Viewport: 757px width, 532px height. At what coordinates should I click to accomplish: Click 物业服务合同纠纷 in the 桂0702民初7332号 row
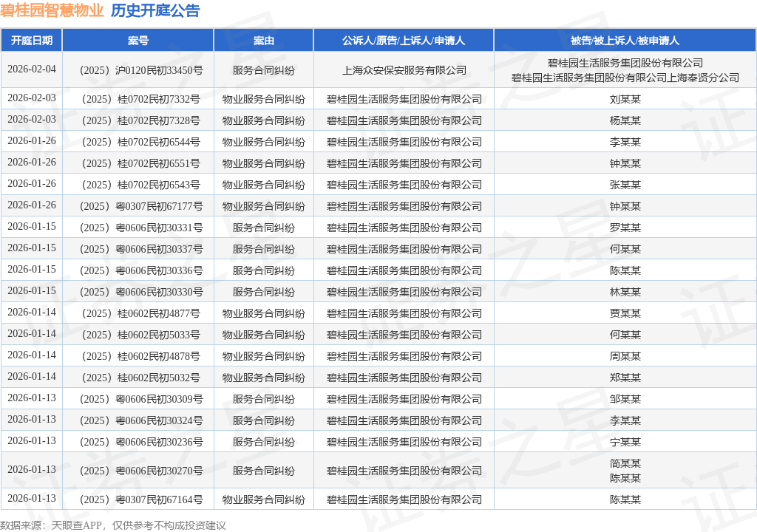pos(264,100)
